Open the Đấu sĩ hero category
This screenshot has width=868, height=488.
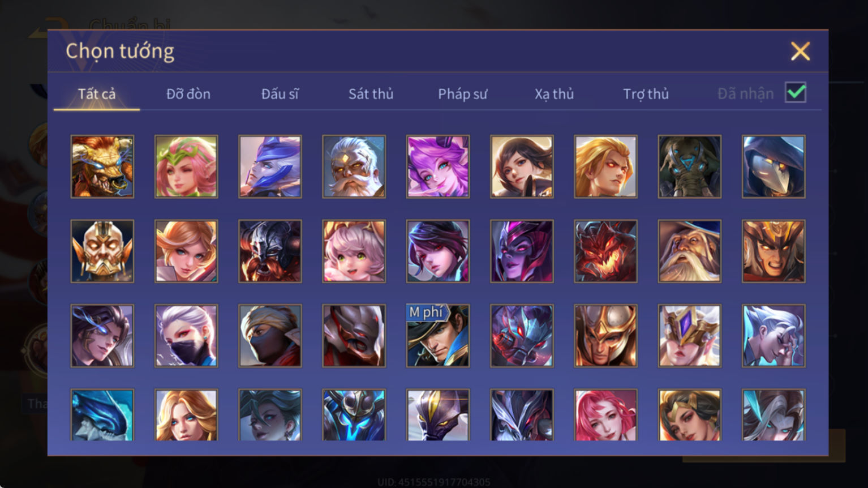pos(280,94)
